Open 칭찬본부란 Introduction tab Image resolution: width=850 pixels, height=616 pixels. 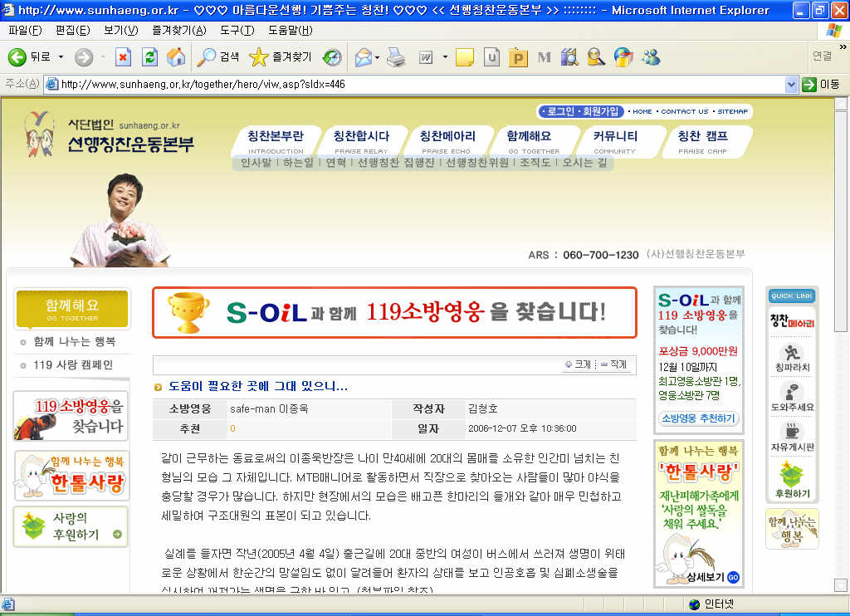click(x=276, y=141)
